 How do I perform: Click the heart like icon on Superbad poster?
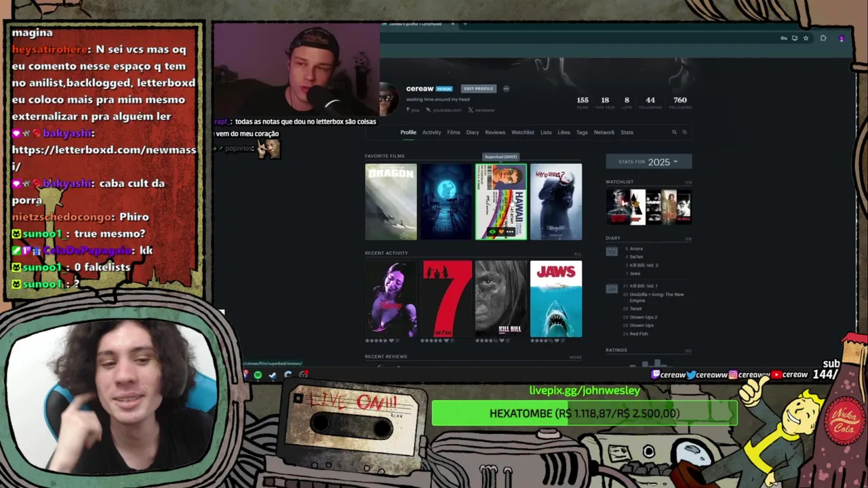pyautogui.click(x=502, y=232)
